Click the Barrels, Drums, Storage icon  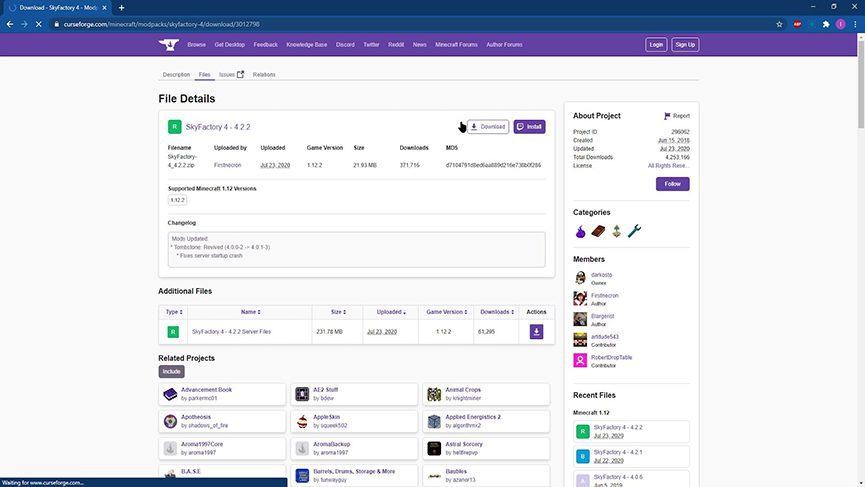(x=302, y=475)
